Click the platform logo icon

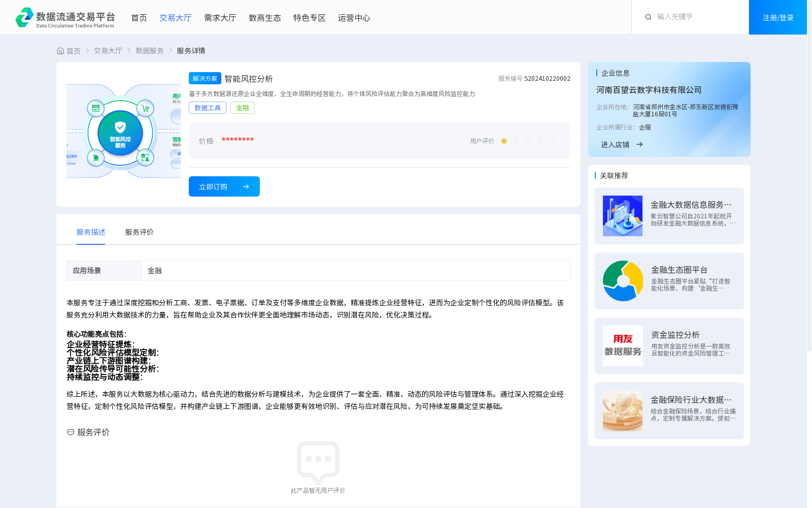(24, 17)
